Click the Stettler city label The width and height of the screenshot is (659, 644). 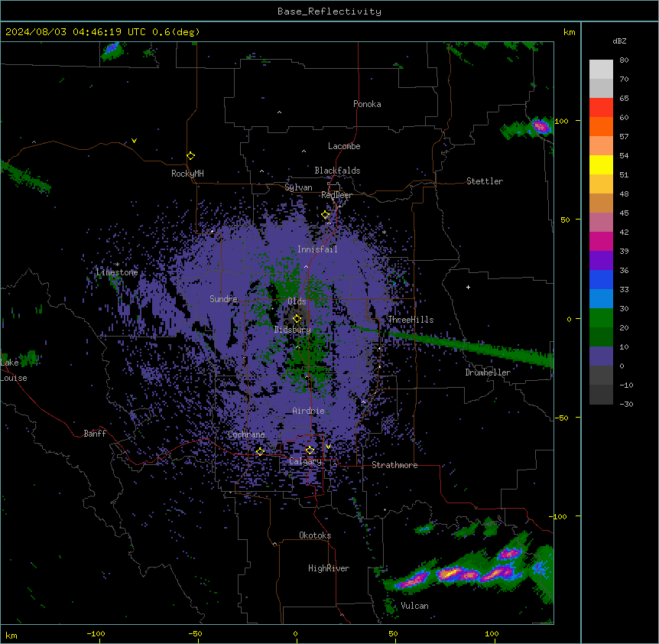pyautogui.click(x=485, y=181)
